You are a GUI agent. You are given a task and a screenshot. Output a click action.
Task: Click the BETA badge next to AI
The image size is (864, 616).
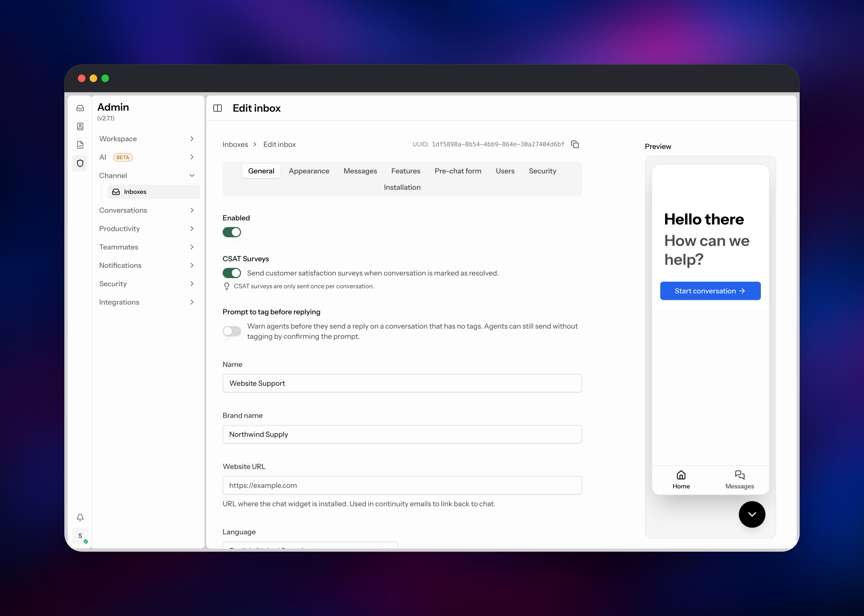pyautogui.click(x=123, y=157)
